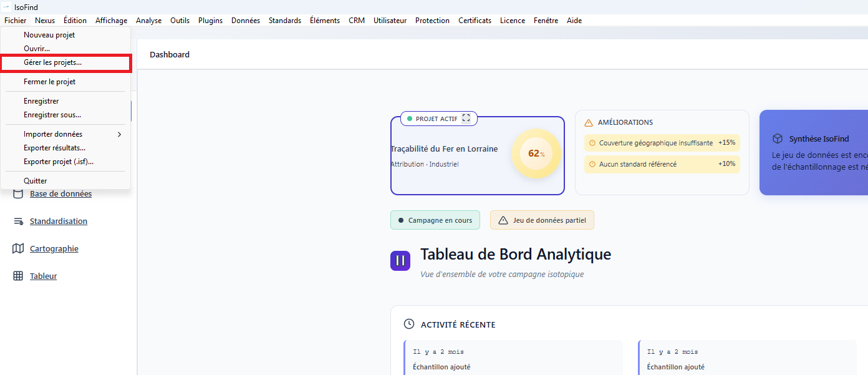Screen dimensions: 868x375
Task: Click the clock icon beside Activité Récente
Action: pyautogui.click(x=409, y=324)
